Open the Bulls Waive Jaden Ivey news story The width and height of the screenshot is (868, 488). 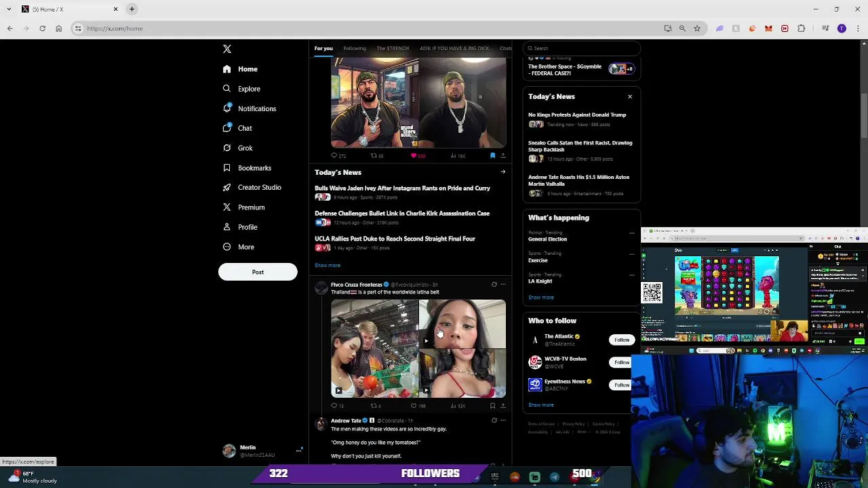tap(402, 188)
